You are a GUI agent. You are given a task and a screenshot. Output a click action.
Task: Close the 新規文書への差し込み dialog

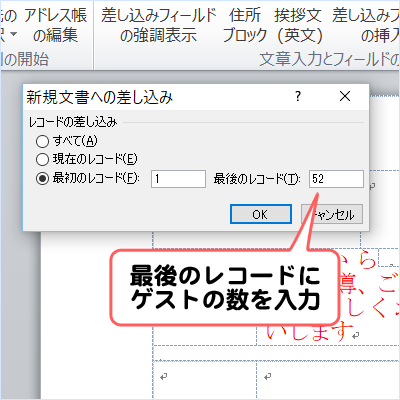point(345,97)
